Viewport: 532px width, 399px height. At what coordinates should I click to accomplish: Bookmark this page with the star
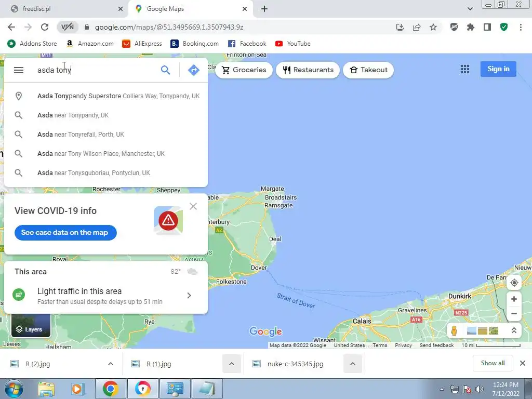click(x=433, y=27)
